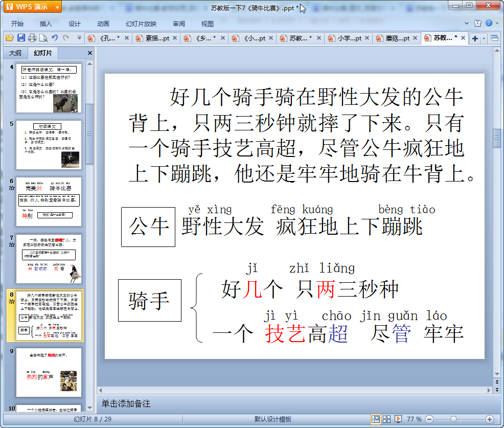
Task: Open help via the question mark icon
Action: point(489,23)
